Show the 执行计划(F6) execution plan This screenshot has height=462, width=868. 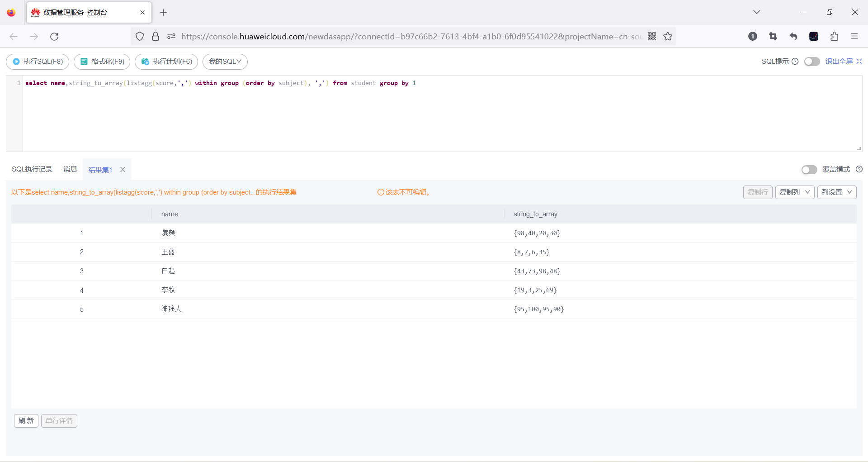click(x=166, y=62)
